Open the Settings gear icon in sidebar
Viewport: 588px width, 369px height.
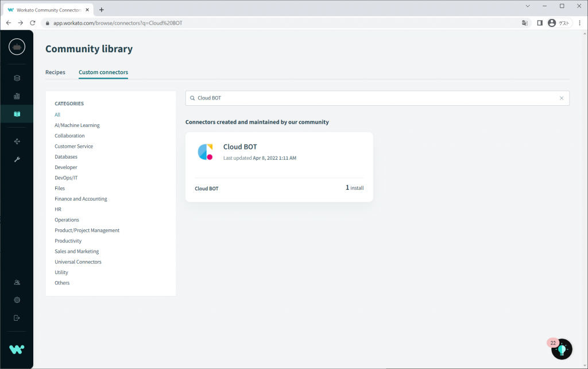(x=17, y=300)
